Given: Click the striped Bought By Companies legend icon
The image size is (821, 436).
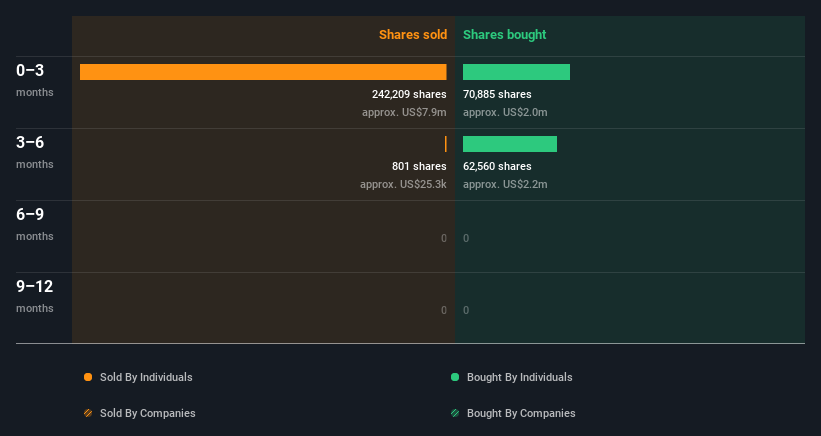Looking at the screenshot, I should pos(455,413).
